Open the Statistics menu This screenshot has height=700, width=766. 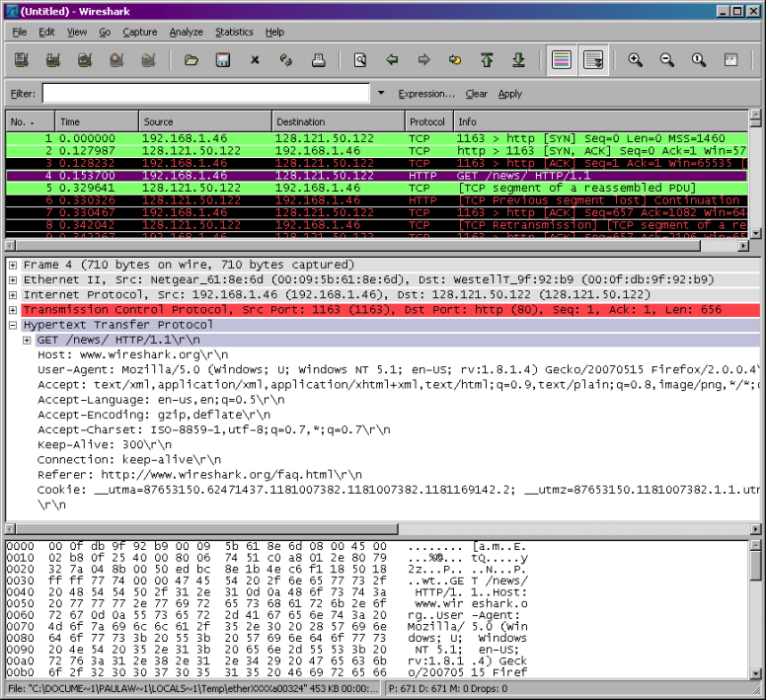point(235,33)
